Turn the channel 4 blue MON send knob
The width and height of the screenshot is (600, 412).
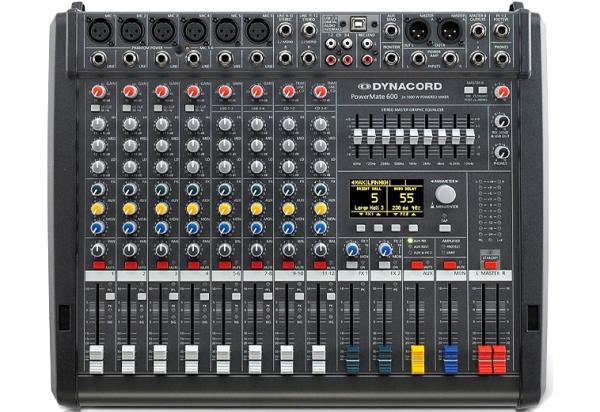[193, 228]
